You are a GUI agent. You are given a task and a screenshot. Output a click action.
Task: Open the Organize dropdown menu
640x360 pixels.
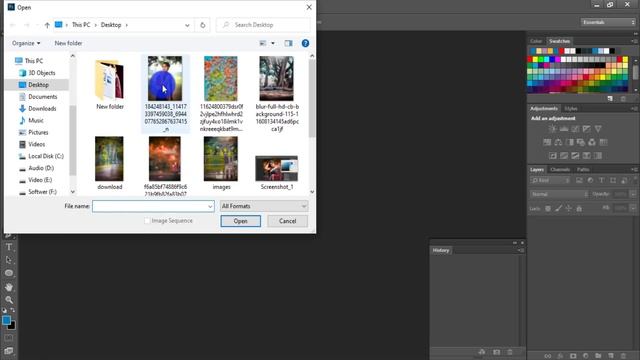pyautogui.click(x=26, y=43)
